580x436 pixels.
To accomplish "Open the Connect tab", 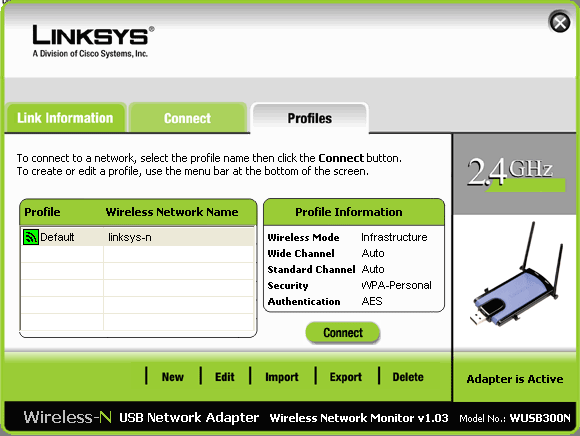I will click(x=188, y=118).
